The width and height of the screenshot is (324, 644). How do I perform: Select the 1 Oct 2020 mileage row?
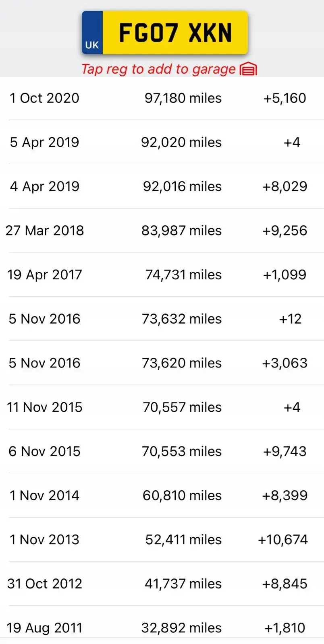tap(162, 98)
